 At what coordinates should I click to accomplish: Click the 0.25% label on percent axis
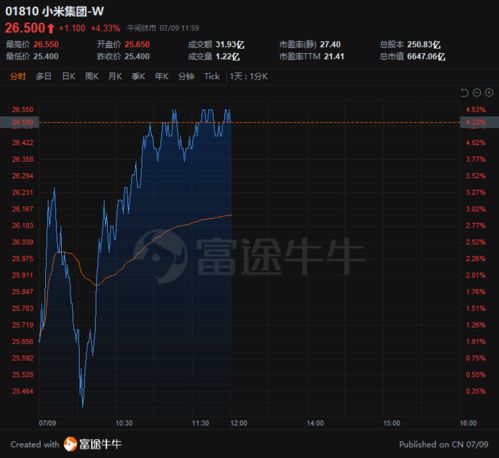click(x=476, y=391)
